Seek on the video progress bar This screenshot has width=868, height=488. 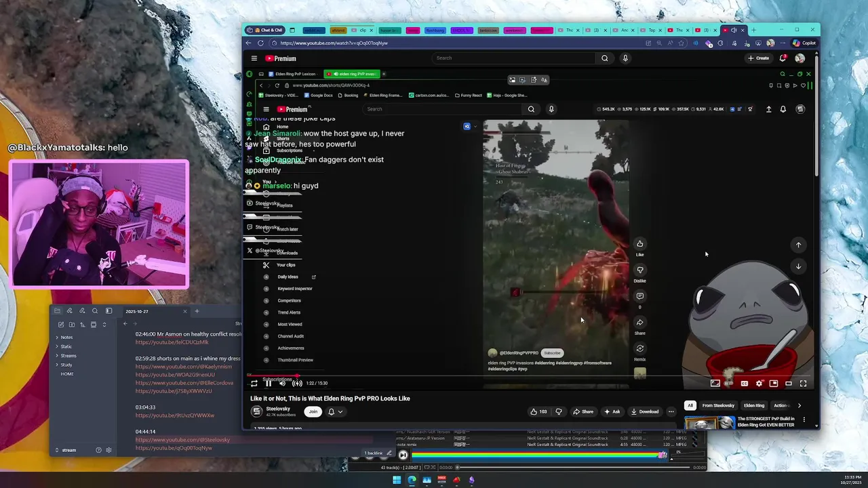530,375
